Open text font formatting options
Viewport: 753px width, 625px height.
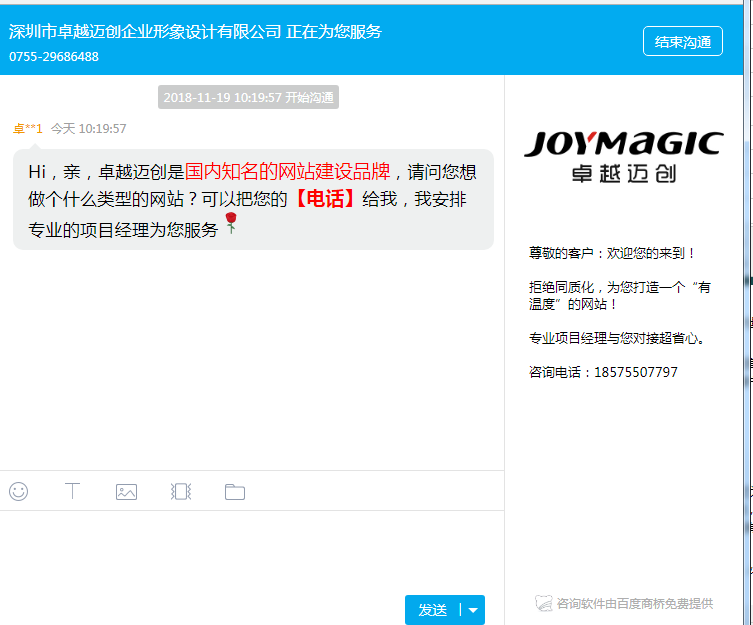coord(72,491)
